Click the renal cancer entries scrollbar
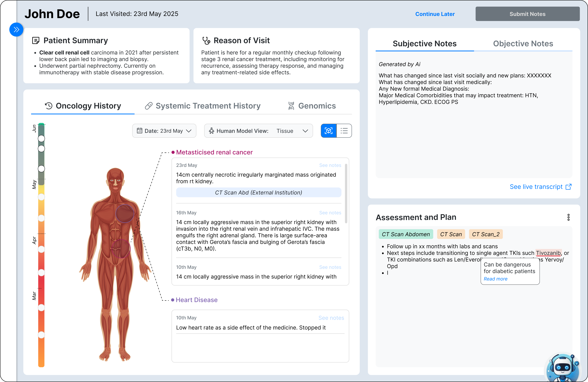588x382 pixels. coord(346,193)
